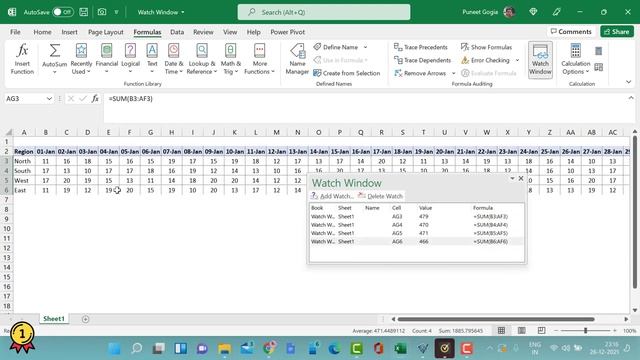The height and width of the screenshot is (360, 640).
Task: Open the Name Manager
Action: coord(297,59)
